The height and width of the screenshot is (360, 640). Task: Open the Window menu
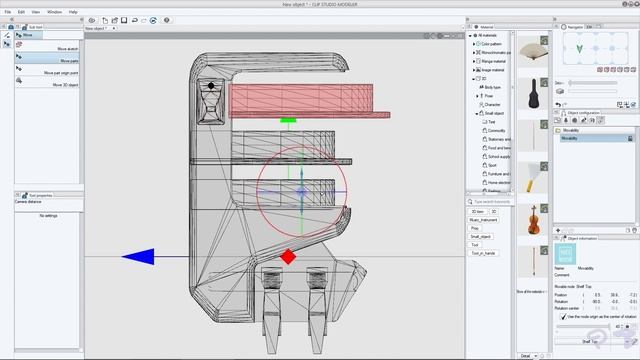54,12
